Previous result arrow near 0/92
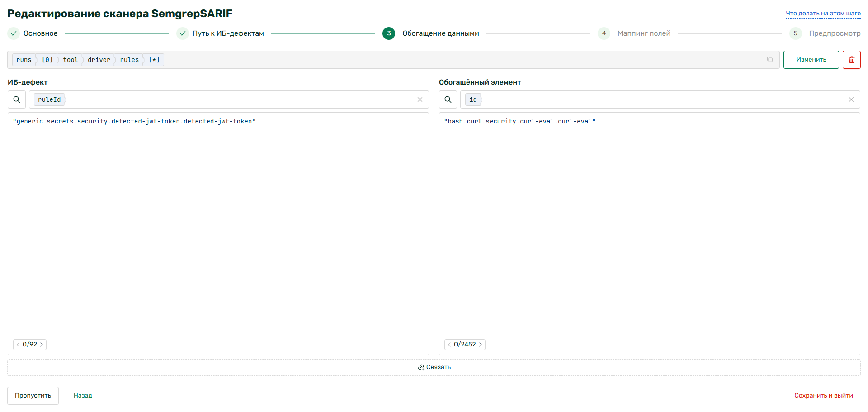 coord(18,345)
